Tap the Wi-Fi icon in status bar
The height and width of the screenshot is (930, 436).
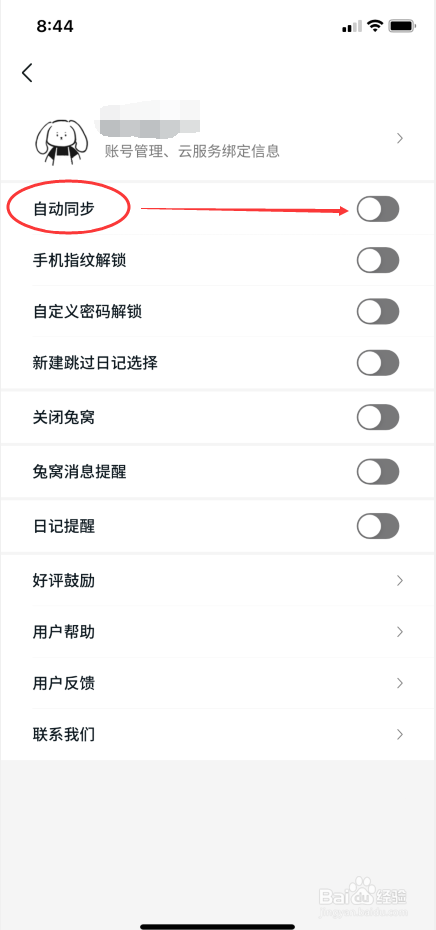click(374, 26)
